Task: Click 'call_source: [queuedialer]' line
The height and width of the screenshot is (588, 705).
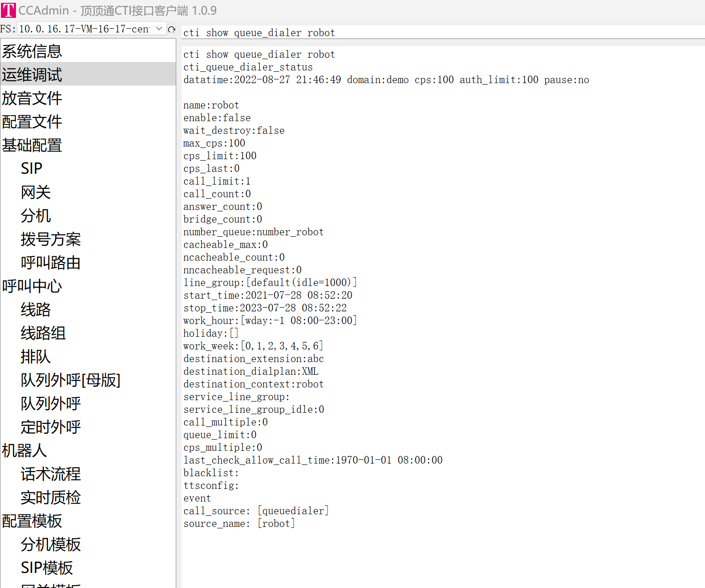Action: 256,511
